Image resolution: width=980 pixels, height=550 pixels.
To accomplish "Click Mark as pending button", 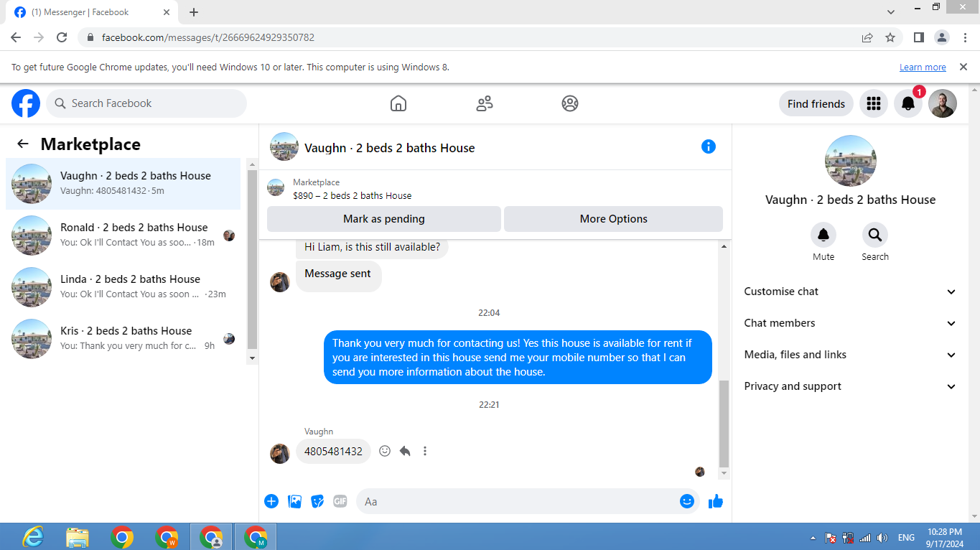I will [384, 219].
